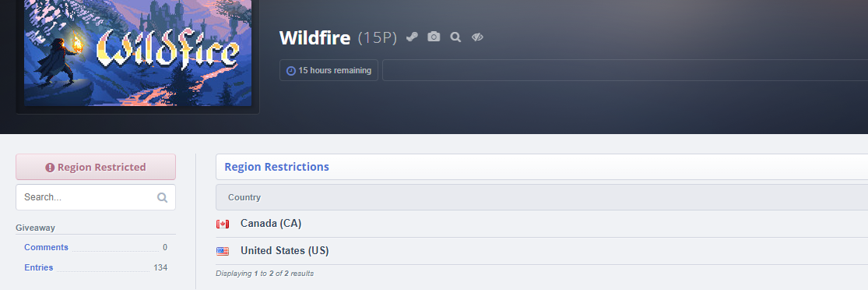Click the Region Restrictions heading
Image resolution: width=868 pixels, height=290 pixels.
click(x=277, y=167)
